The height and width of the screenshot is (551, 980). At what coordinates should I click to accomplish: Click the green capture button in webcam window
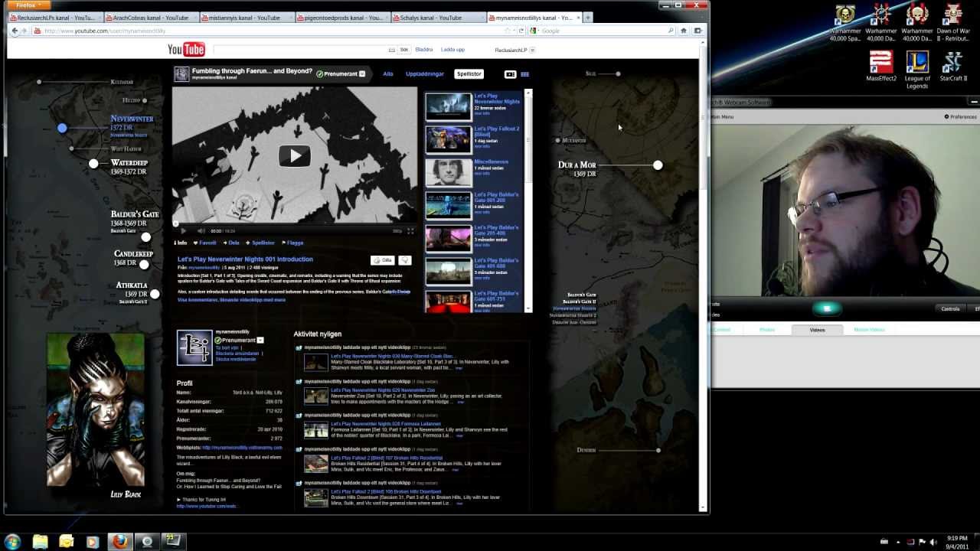827,308
